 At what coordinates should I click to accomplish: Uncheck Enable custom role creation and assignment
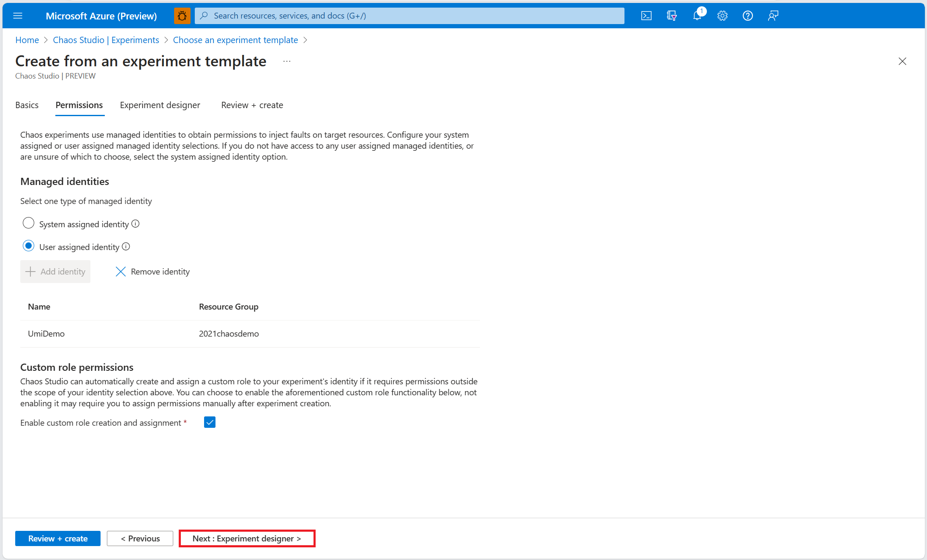[x=210, y=422]
